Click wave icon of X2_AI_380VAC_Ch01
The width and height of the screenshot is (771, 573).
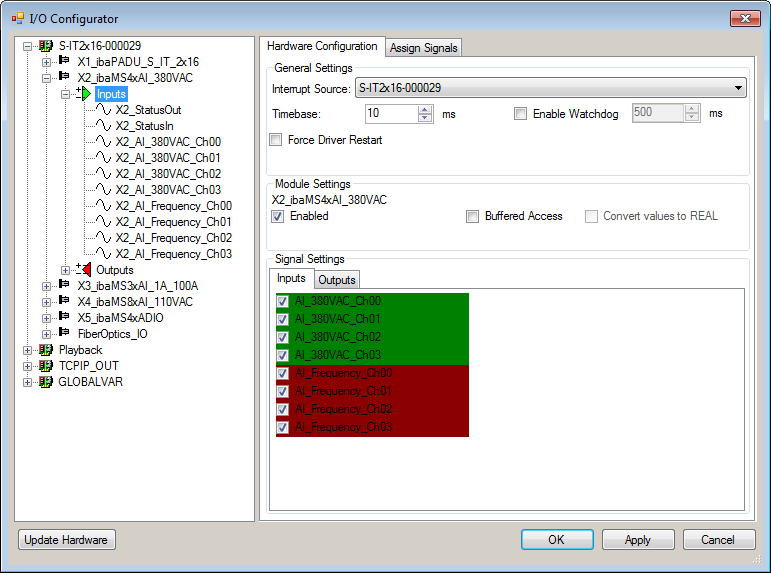coord(103,157)
